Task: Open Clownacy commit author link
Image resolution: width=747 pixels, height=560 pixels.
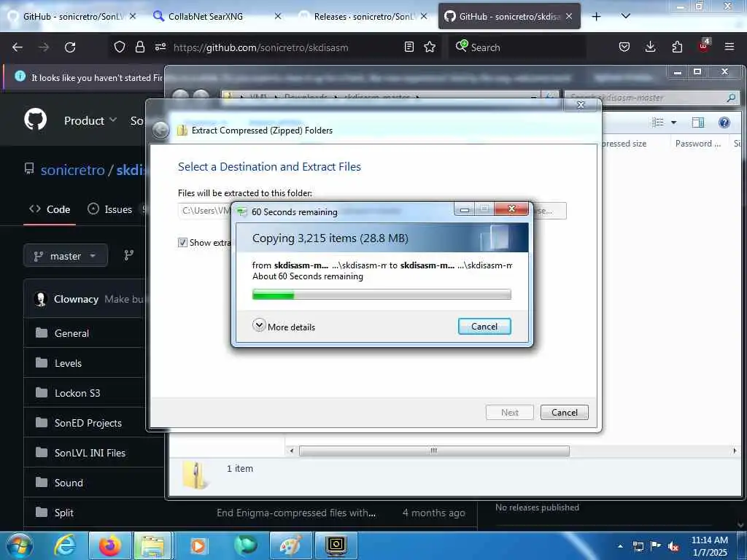Action: (76, 299)
